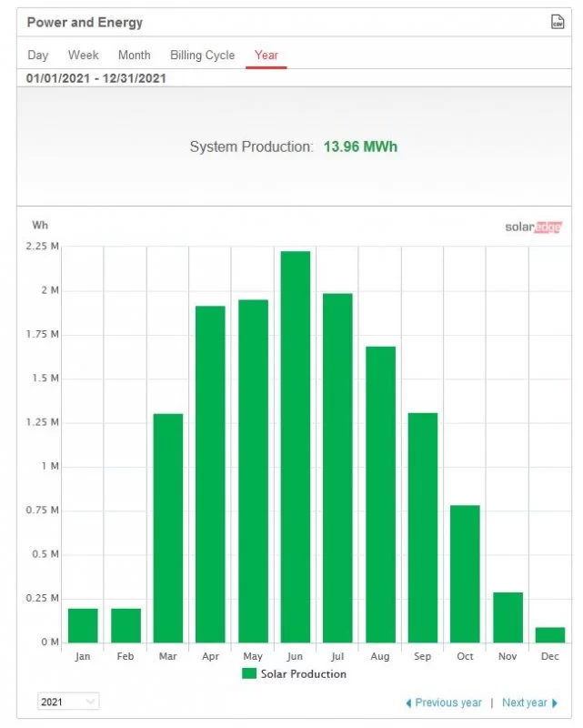Screen dimensions: 583x728
Task: Click the SolarEdge logo in chart
Action: coord(533,227)
